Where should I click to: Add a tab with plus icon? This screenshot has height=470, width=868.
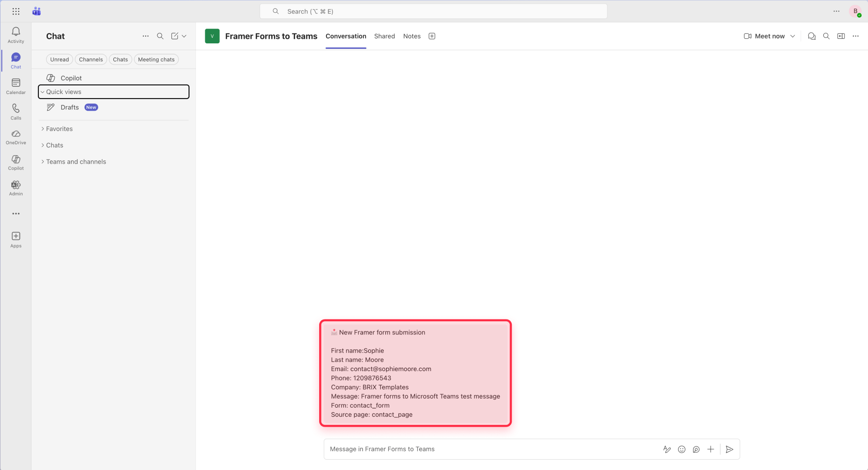tap(432, 36)
